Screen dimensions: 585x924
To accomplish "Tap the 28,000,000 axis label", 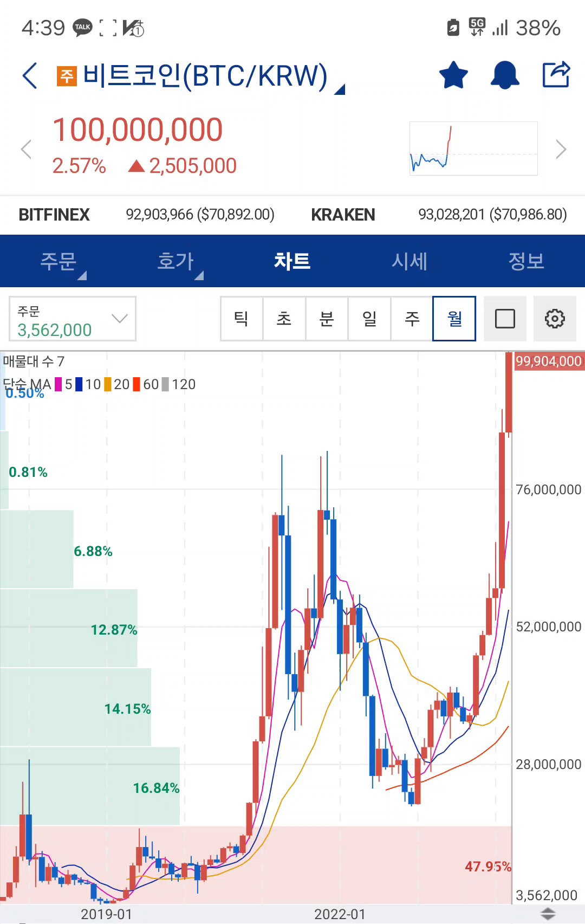I will tap(548, 765).
